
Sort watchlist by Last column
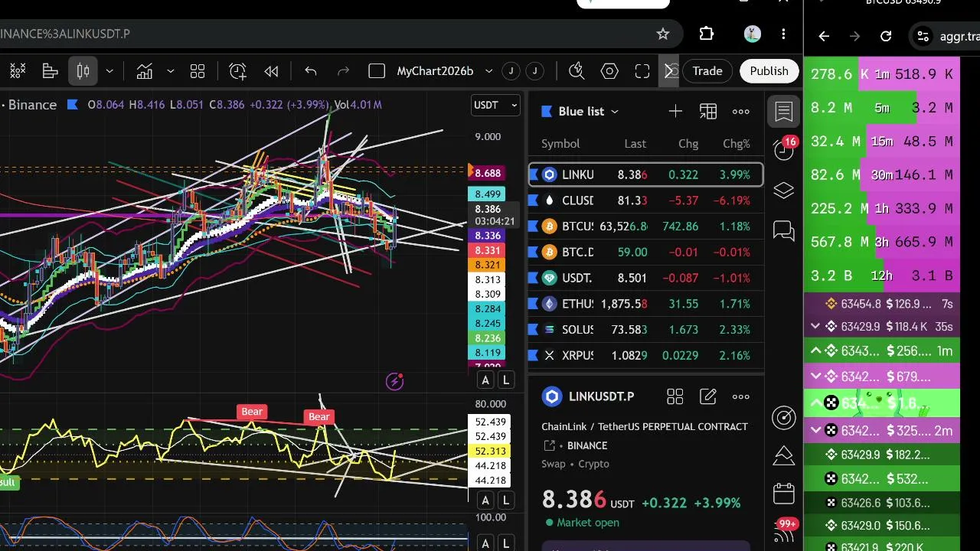pos(635,144)
